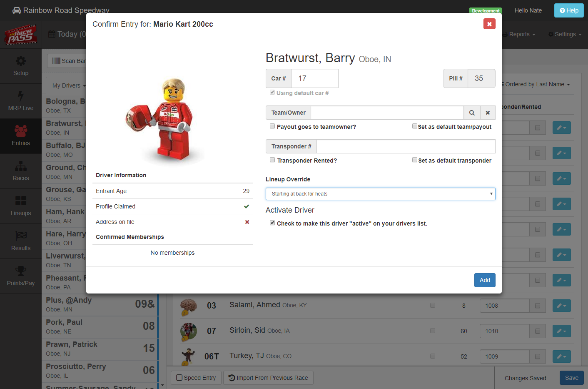Enable Set as default team/payout
Screen dimensions: 588x389
[x=415, y=126]
